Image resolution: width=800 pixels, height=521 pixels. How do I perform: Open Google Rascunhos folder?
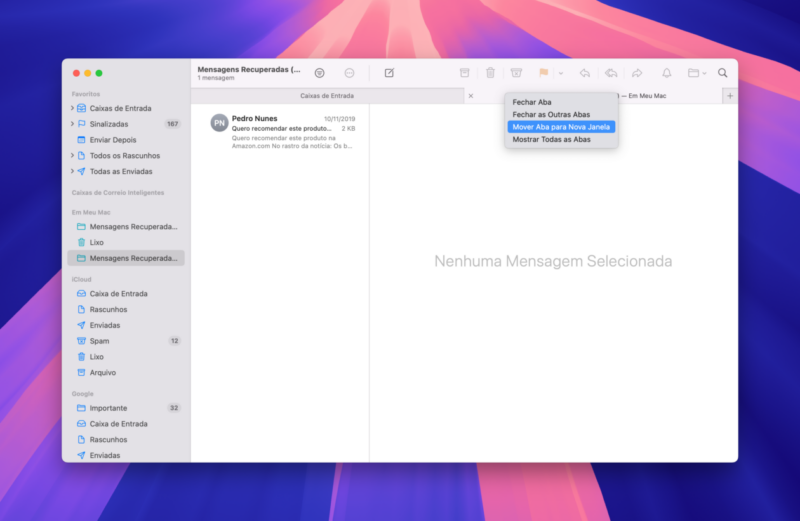pyautogui.click(x=126, y=439)
